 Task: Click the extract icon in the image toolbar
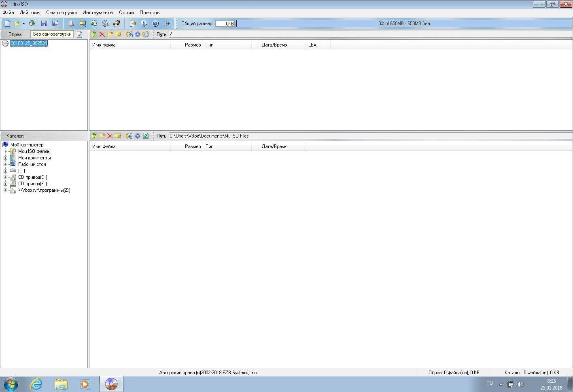[129, 34]
